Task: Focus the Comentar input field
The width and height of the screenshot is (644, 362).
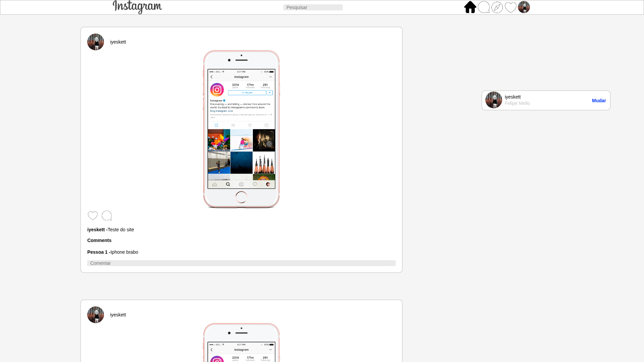Action: [241, 263]
